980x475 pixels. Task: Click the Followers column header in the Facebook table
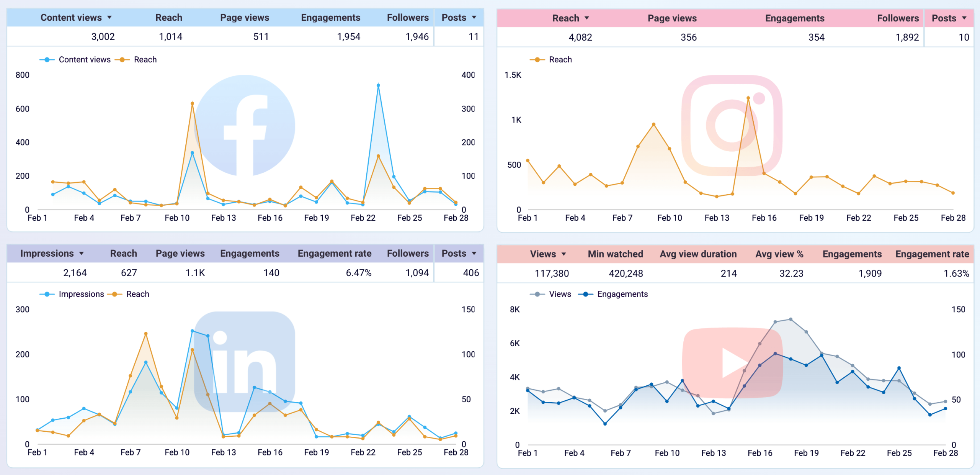(408, 17)
